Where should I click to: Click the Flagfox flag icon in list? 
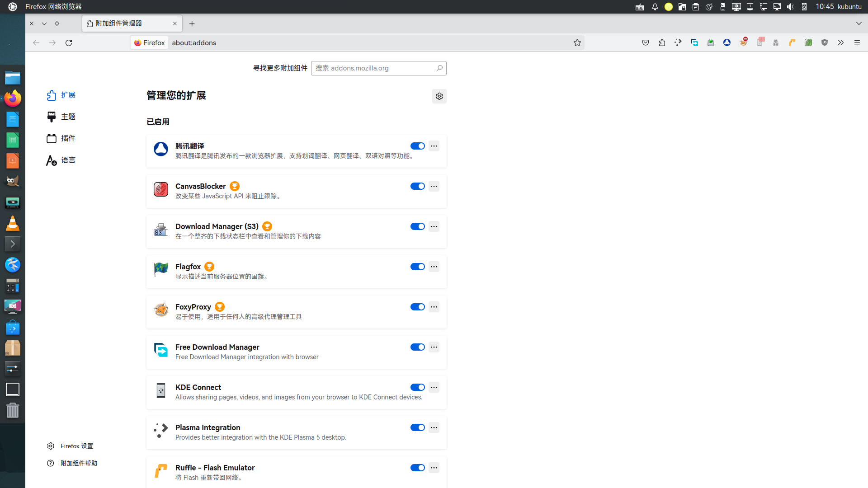pos(161,270)
